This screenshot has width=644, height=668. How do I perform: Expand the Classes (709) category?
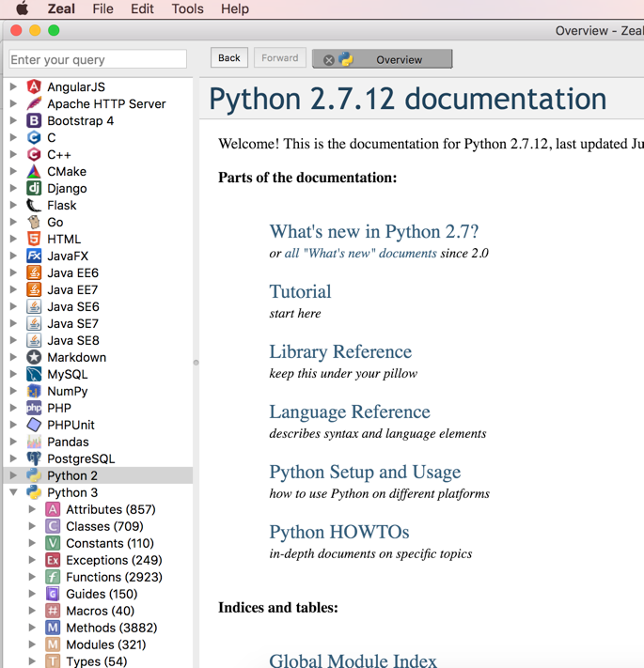point(32,526)
